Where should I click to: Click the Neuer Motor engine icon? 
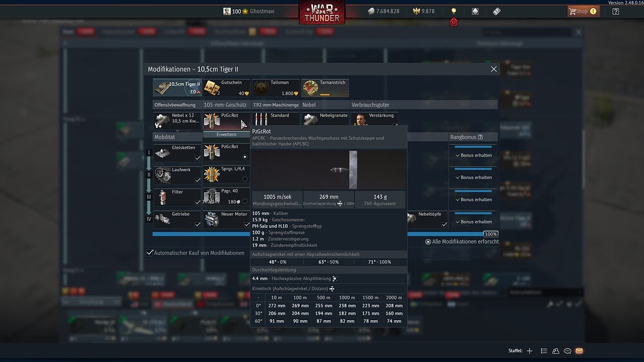point(212,220)
